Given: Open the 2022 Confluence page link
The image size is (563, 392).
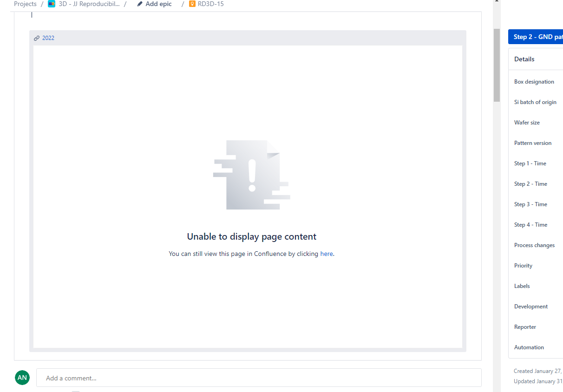Looking at the screenshot, I should 49,38.
